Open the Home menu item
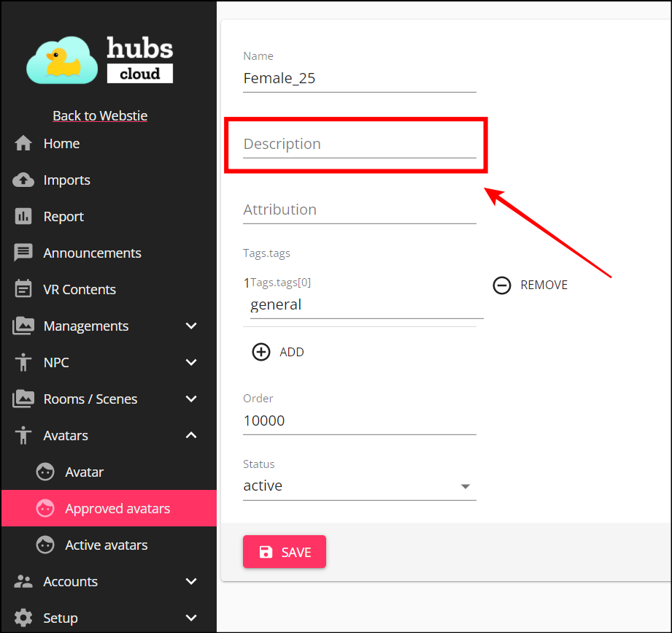Screen dimensions: 672x633 109,143
